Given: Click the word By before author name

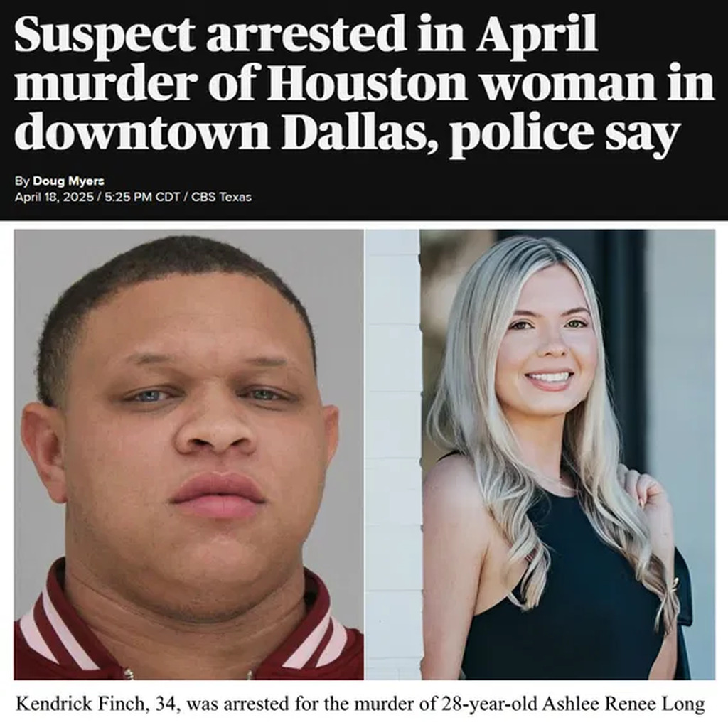Looking at the screenshot, I should (22, 181).
